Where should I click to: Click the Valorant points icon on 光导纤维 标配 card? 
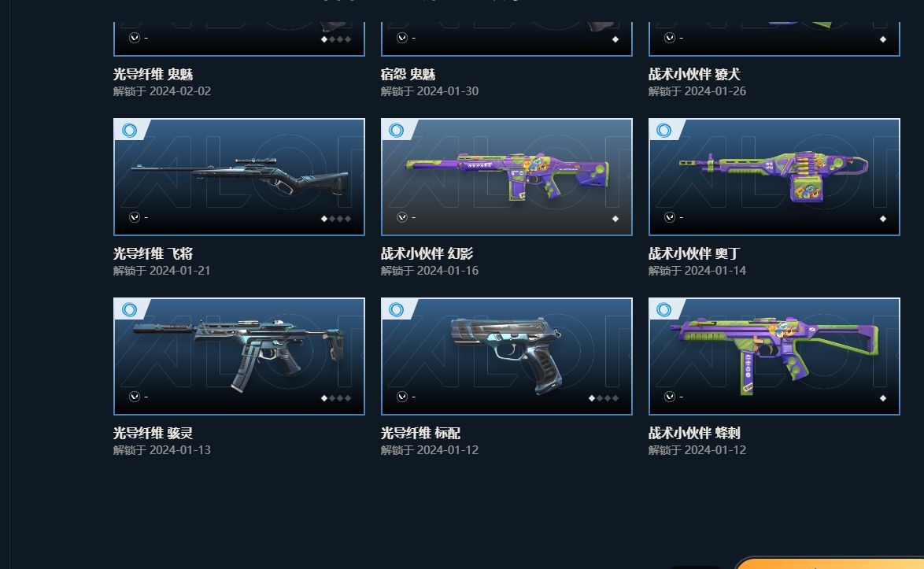click(x=402, y=397)
